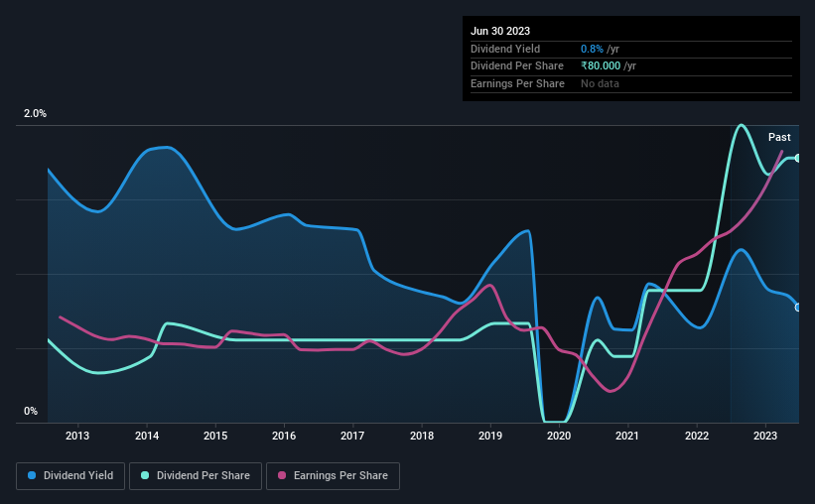Click the Past label on the chart

(x=779, y=137)
